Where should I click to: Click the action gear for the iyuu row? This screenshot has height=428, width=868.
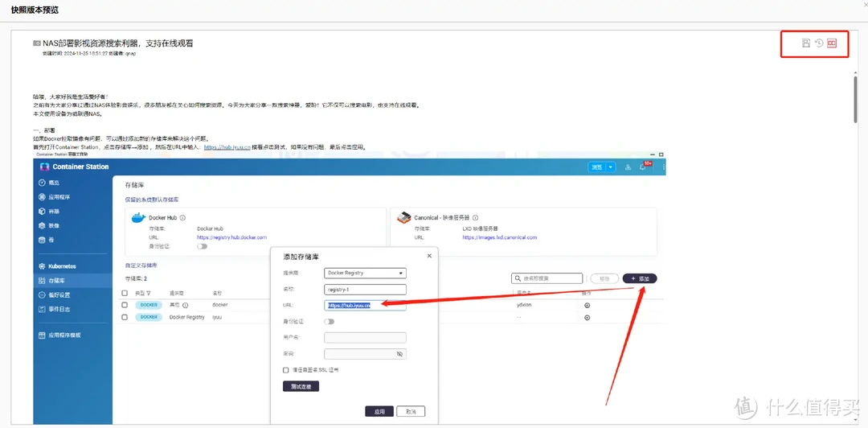pos(588,318)
